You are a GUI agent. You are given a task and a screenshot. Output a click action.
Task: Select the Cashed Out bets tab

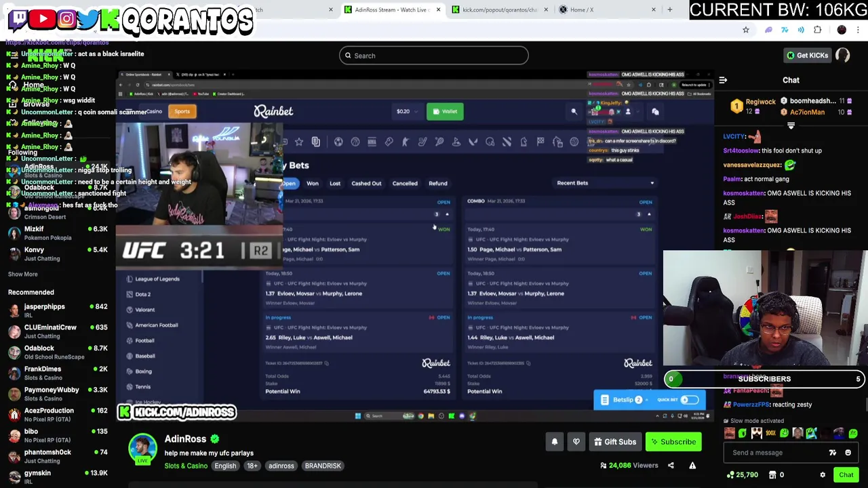pyautogui.click(x=366, y=184)
